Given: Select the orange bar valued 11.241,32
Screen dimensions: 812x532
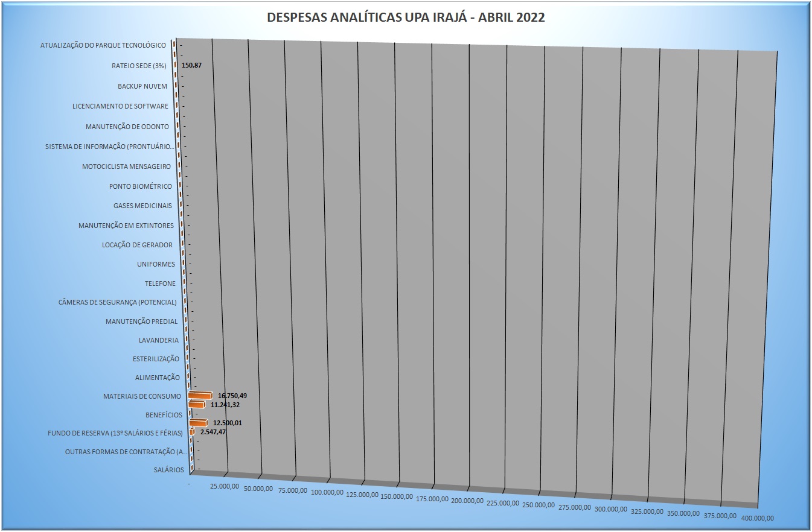Looking at the screenshot, I should (x=197, y=404).
